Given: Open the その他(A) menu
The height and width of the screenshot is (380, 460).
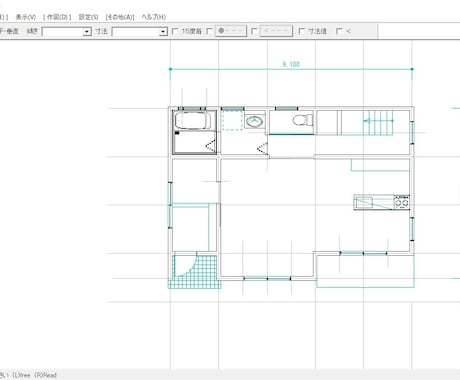Looking at the screenshot, I should click(120, 17).
